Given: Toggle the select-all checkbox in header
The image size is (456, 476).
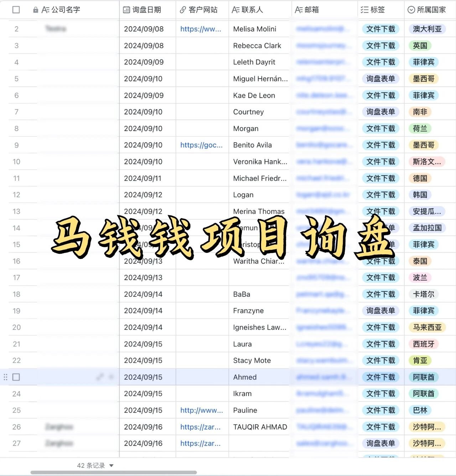Looking at the screenshot, I should tap(16, 10).
